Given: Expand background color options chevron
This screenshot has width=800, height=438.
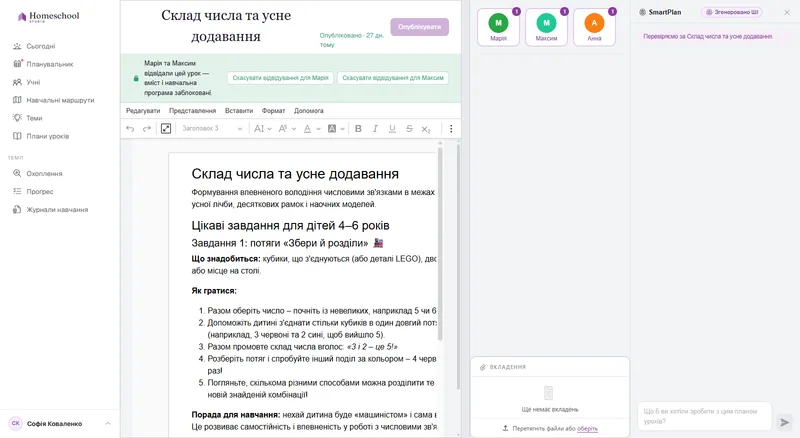Looking at the screenshot, I should 342,129.
